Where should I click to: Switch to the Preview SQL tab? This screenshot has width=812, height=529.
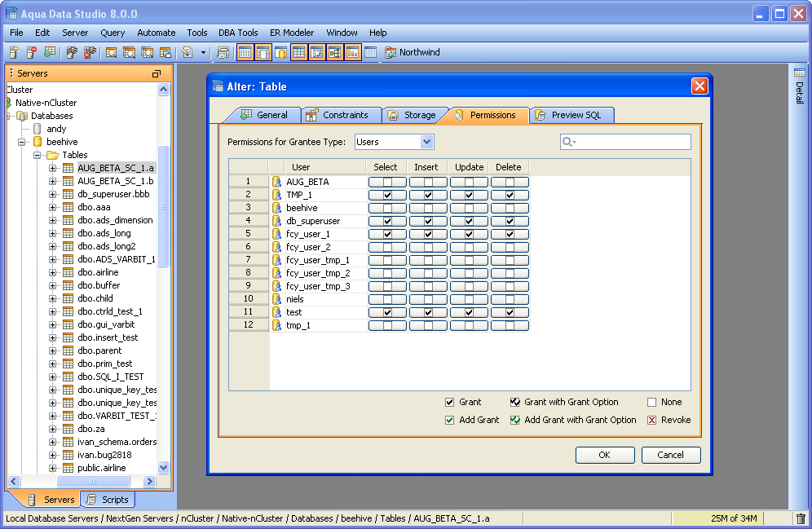[572, 115]
